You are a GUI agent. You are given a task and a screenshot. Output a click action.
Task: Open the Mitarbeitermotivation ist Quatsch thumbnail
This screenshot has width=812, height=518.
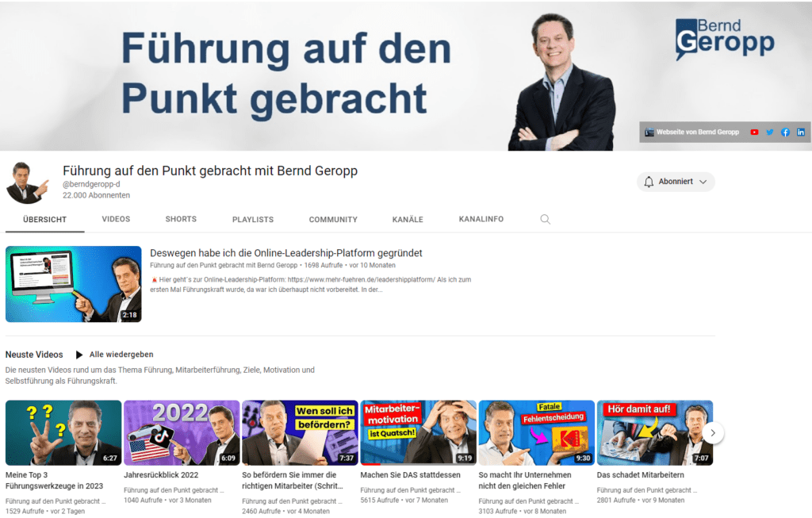419,432
